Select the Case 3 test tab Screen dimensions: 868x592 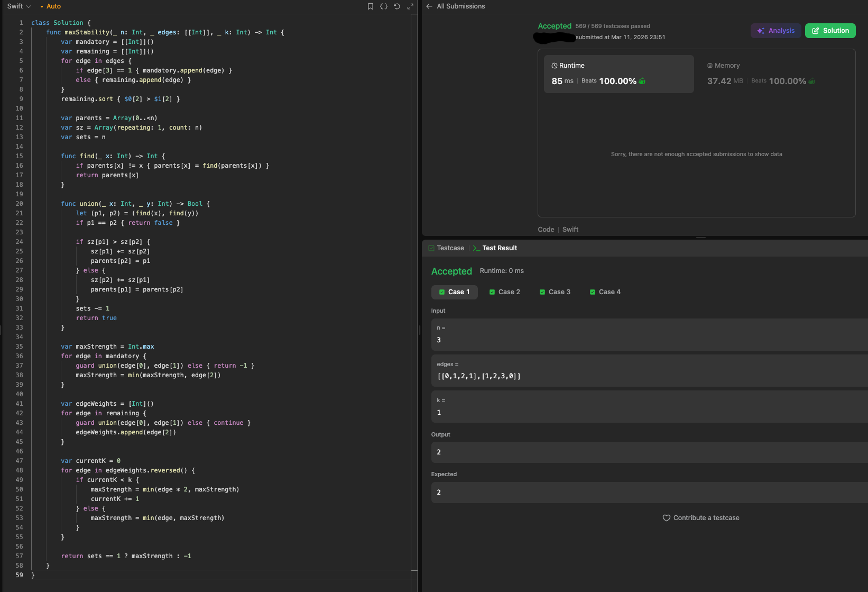(555, 292)
